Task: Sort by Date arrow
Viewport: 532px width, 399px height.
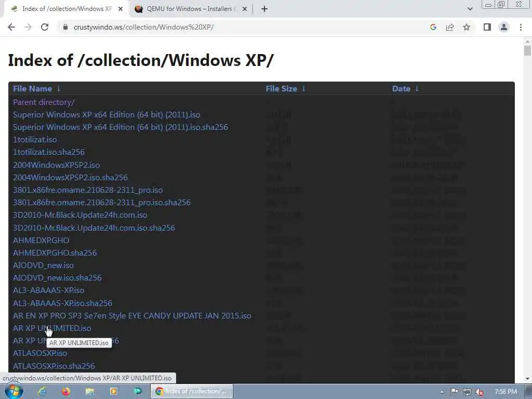Action: coord(417,88)
